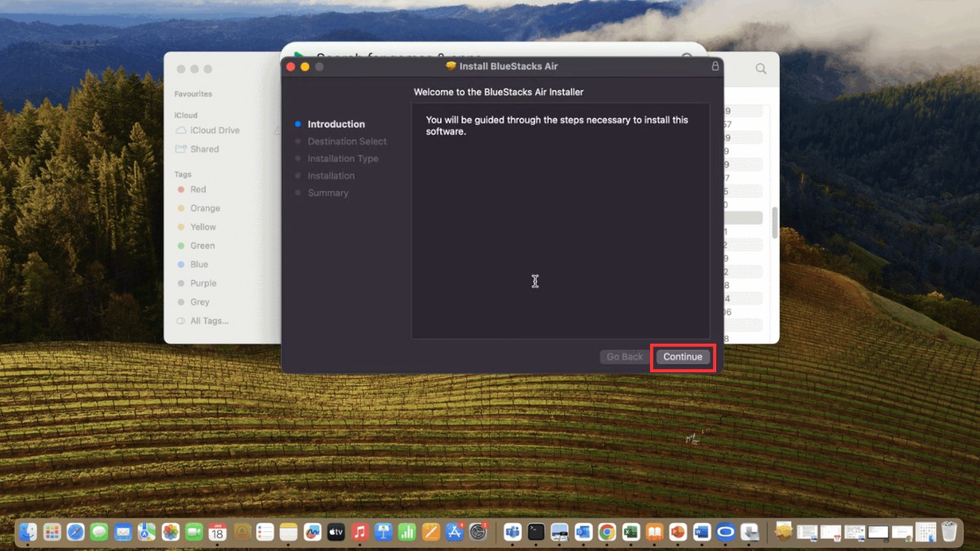Select the Yellow tag in Finder sidebar
This screenshot has width=980, height=551.
coord(197,227)
